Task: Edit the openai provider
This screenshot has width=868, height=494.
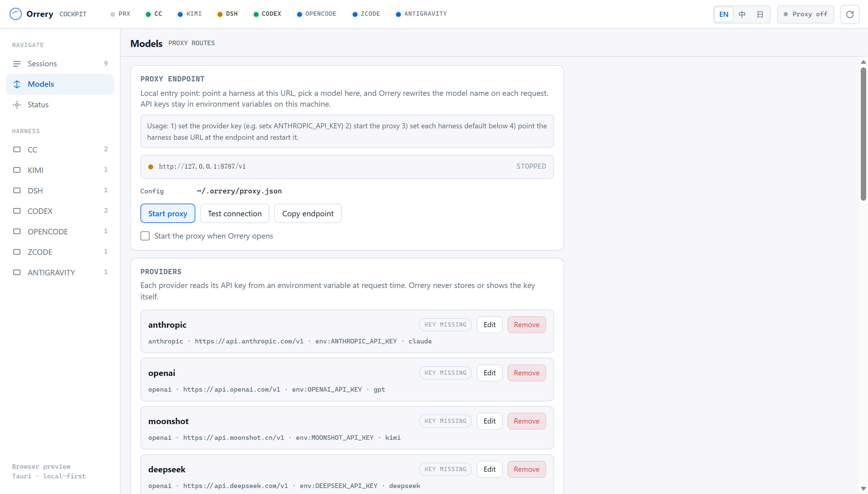Action: [489, 373]
